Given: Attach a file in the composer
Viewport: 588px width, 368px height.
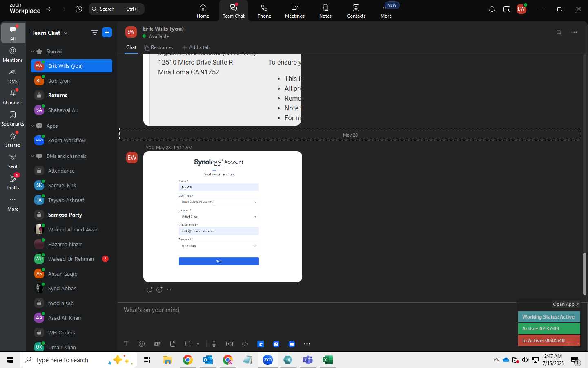Looking at the screenshot, I should click(173, 344).
